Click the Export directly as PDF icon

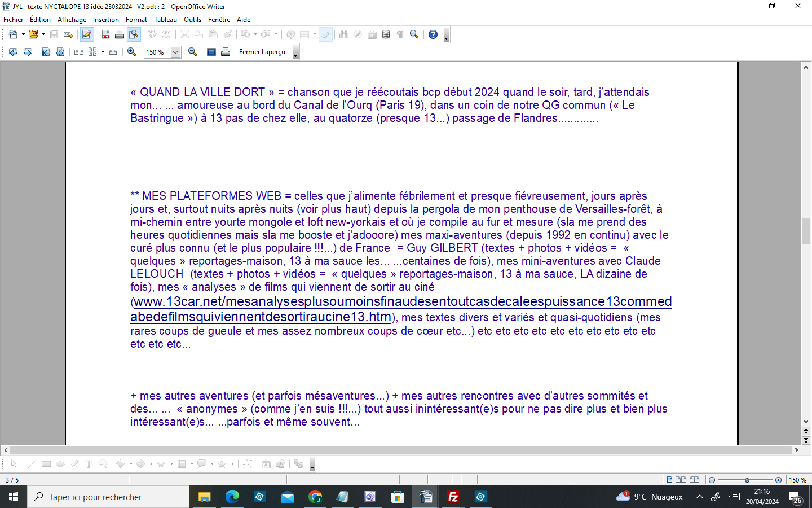105,34
